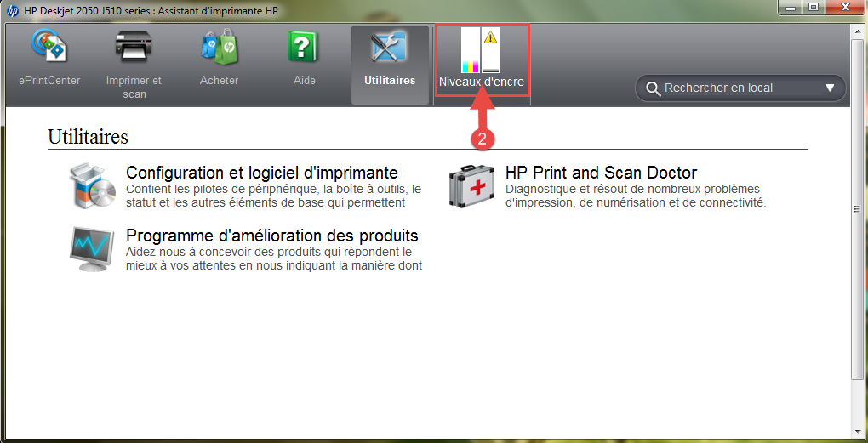Click the vertical scrollbar thumb
The image size is (868, 443).
click(856, 209)
